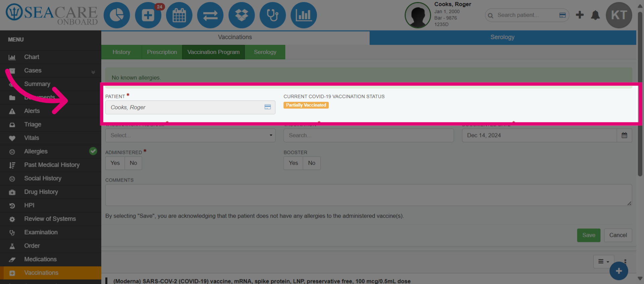Click the No known allergies banner

pyautogui.click(x=369, y=77)
